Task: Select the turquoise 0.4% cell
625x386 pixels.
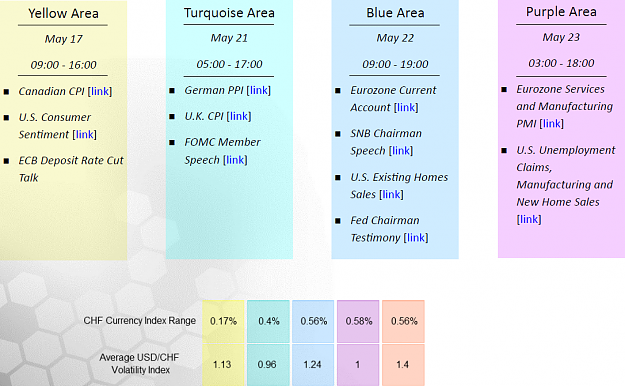Action: [268, 321]
